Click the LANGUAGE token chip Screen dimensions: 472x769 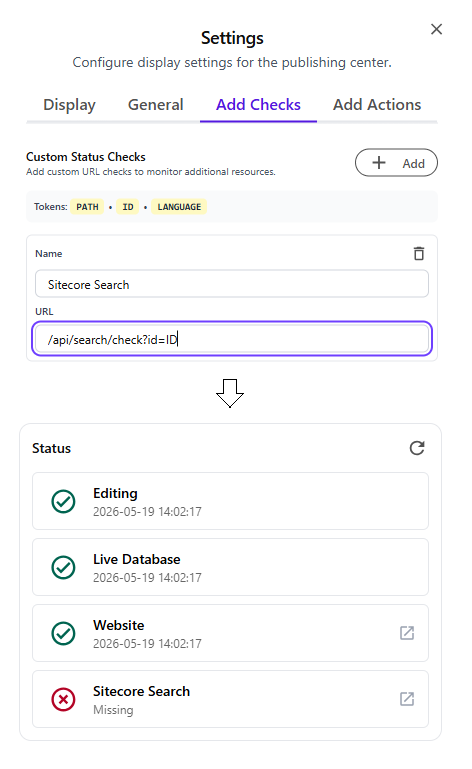coord(179,207)
